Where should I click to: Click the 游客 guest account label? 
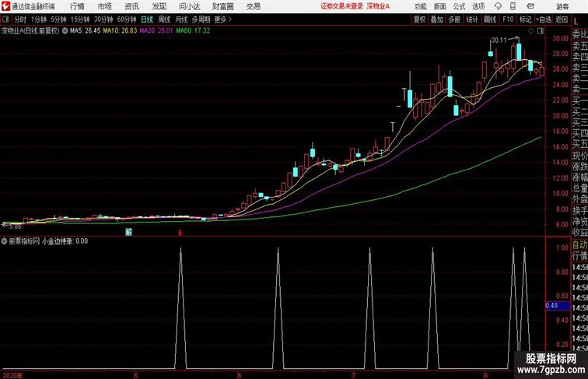click(562, 6)
